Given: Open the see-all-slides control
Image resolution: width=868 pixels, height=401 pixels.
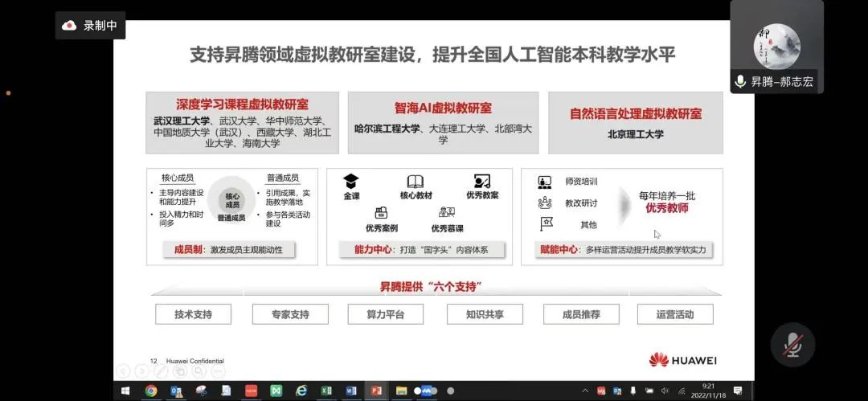Looking at the screenshot, I should click(181, 371).
